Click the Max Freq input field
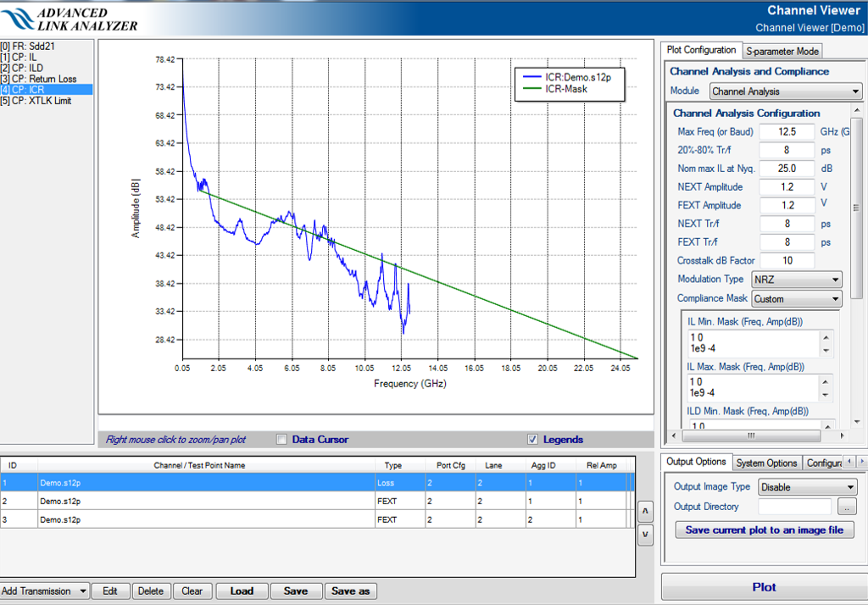 786,132
